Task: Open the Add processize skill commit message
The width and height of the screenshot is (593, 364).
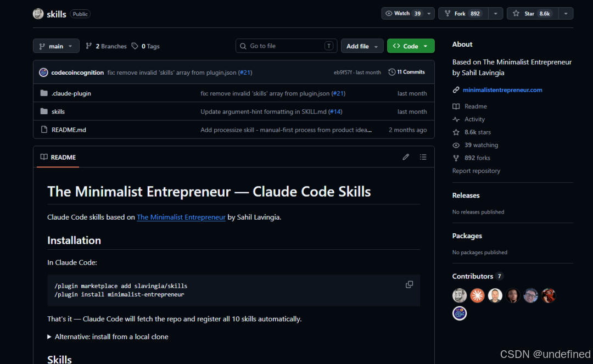Action: pyautogui.click(x=286, y=130)
